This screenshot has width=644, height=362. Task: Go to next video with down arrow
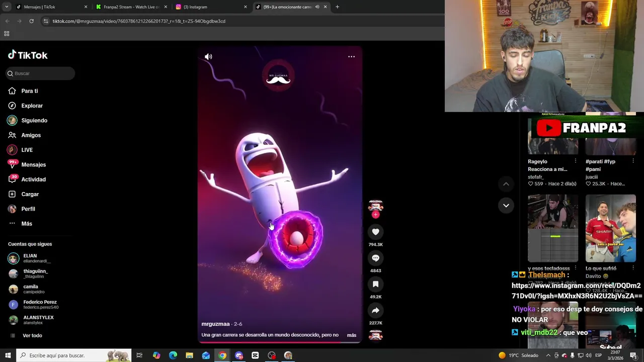[506, 205]
